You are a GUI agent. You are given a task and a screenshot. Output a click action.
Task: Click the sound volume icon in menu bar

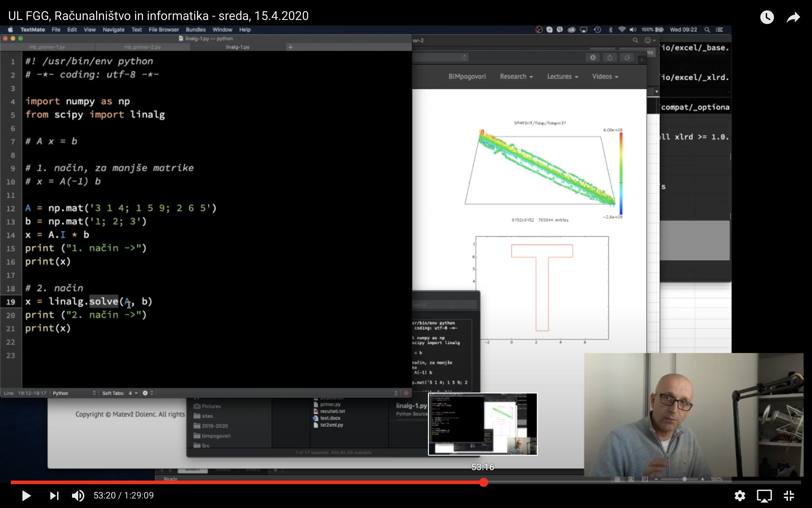[x=633, y=29]
